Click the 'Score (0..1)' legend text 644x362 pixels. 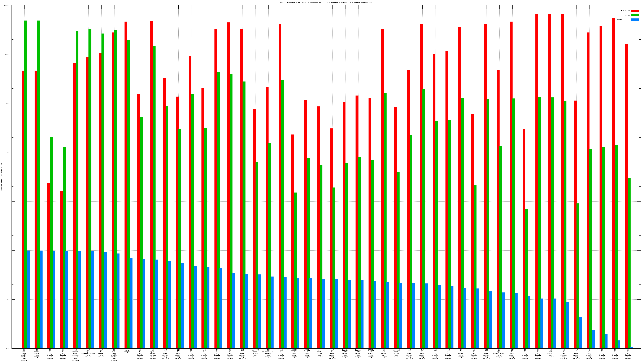[x=623, y=19]
